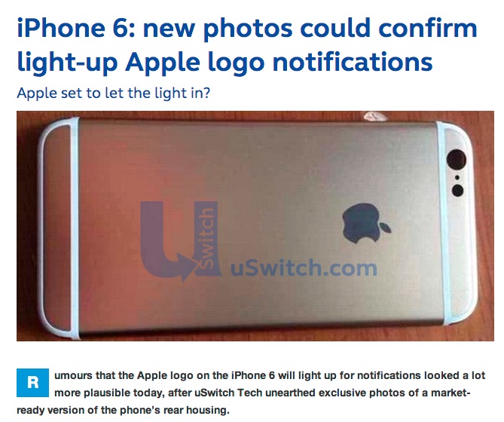Click the large uSwitch U logo watermark
This screenshot has height=422, width=504.
(x=180, y=241)
